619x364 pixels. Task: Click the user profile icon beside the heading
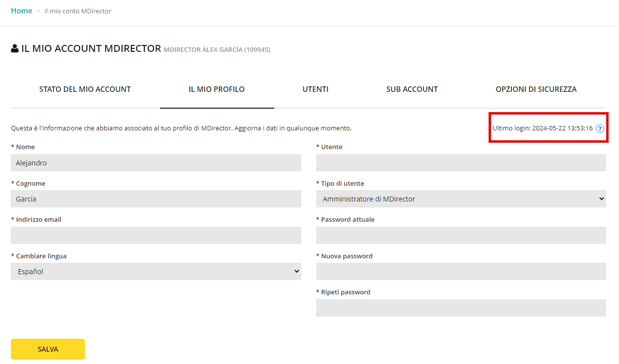(15, 48)
